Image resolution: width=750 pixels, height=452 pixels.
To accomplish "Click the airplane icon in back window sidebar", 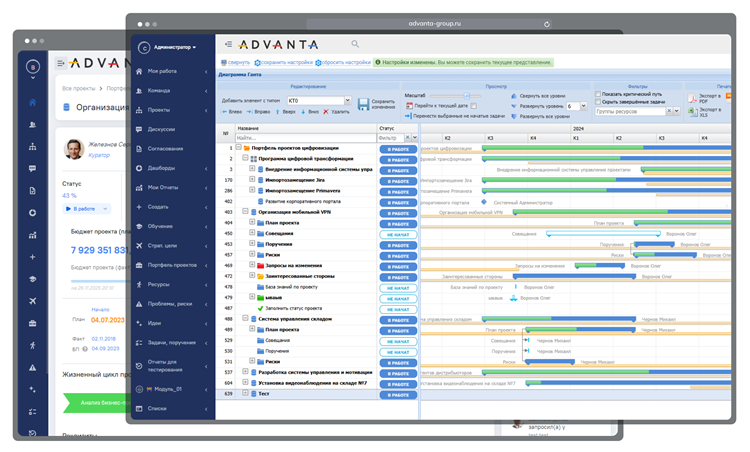I will [x=33, y=301].
